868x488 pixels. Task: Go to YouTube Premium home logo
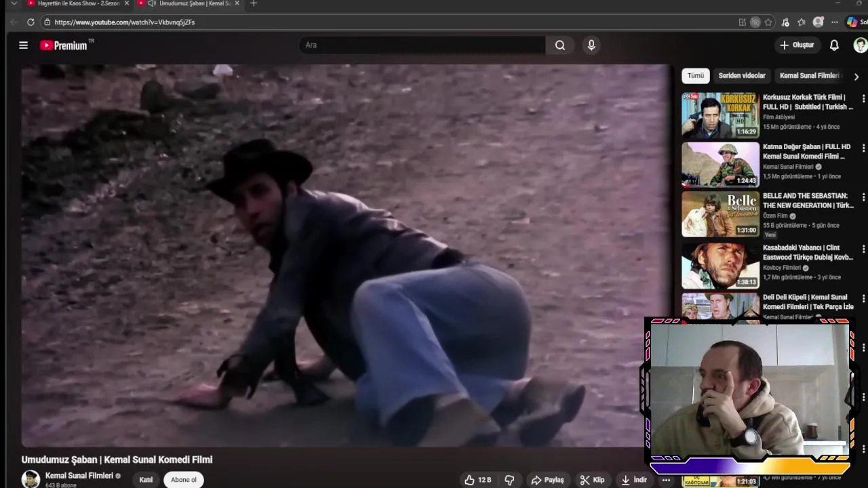tap(64, 45)
